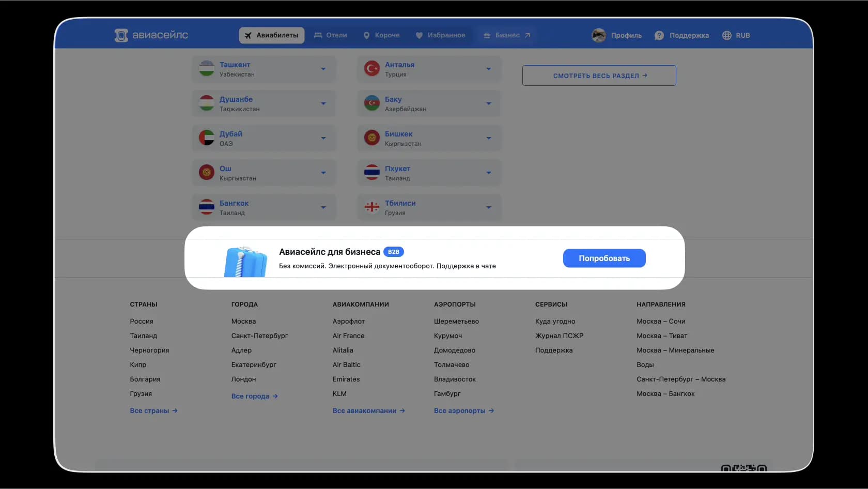Expand the Пхукет destination dropdown
This screenshot has width=868, height=489.
pyautogui.click(x=489, y=173)
